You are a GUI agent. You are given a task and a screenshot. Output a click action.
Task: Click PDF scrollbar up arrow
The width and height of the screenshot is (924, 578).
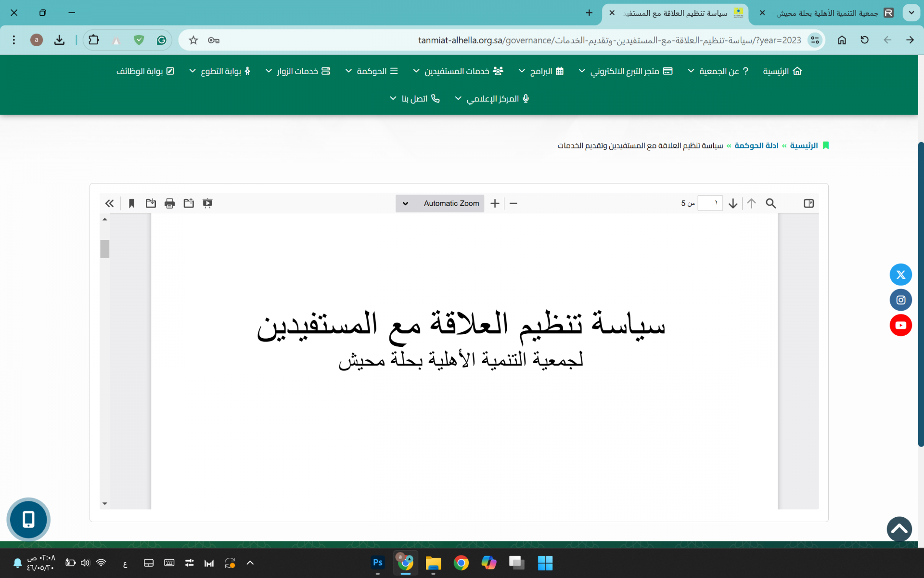tap(104, 219)
